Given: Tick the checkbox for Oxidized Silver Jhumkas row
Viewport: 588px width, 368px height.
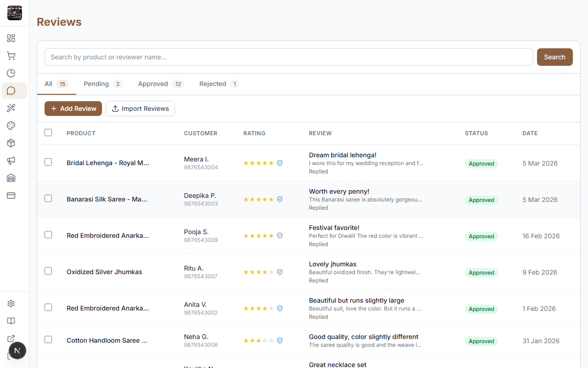Looking at the screenshot, I should tap(48, 271).
